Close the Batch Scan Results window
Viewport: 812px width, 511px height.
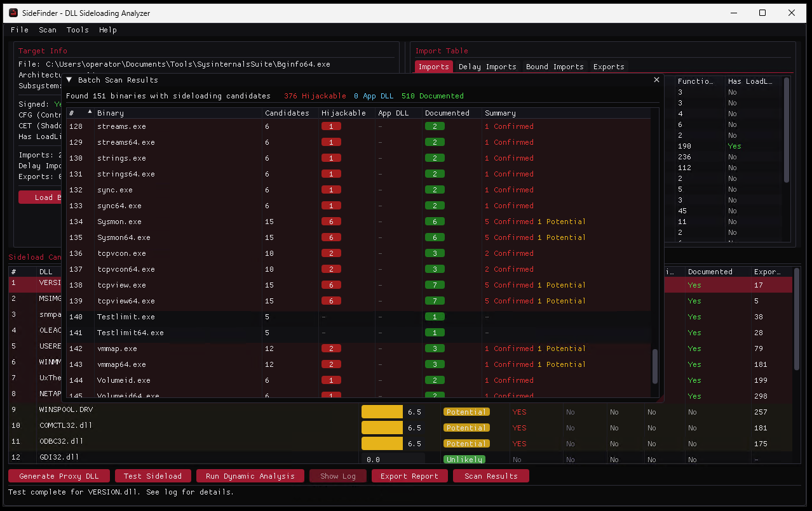coord(656,80)
